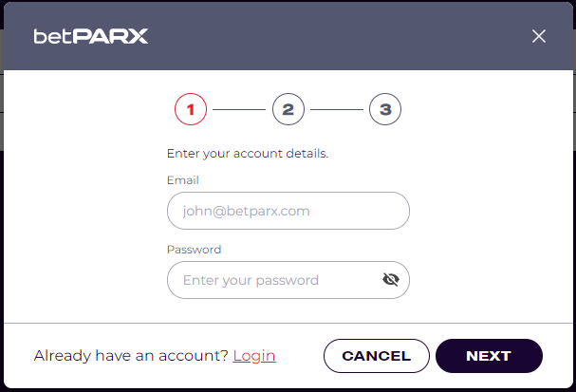This screenshot has width=576, height=392.
Task: Focus the Password input field
Action: 288,280
